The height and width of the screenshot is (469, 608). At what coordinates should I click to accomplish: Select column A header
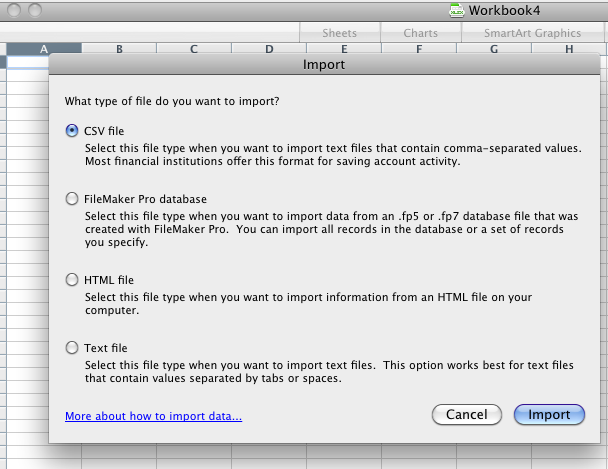coord(44,49)
